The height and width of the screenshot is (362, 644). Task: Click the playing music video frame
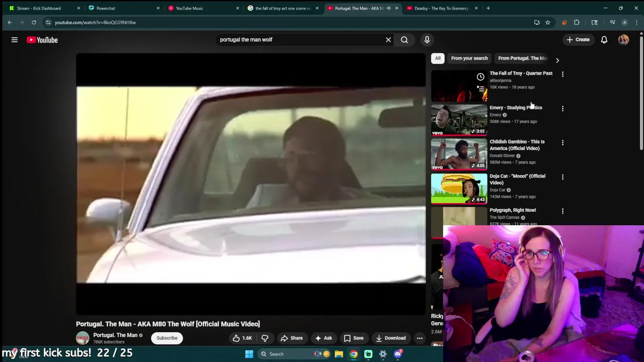[x=251, y=184]
